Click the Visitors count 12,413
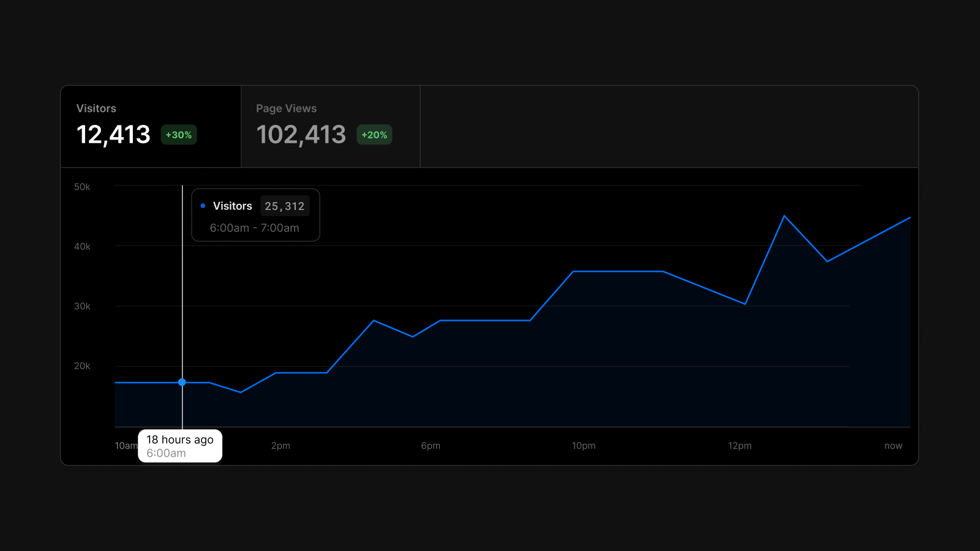 pyautogui.click(x=114, y=135)
